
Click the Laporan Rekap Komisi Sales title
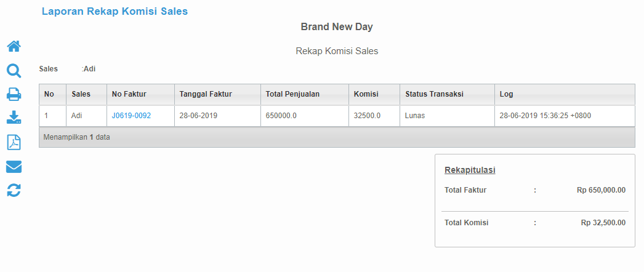pos(115,12)
